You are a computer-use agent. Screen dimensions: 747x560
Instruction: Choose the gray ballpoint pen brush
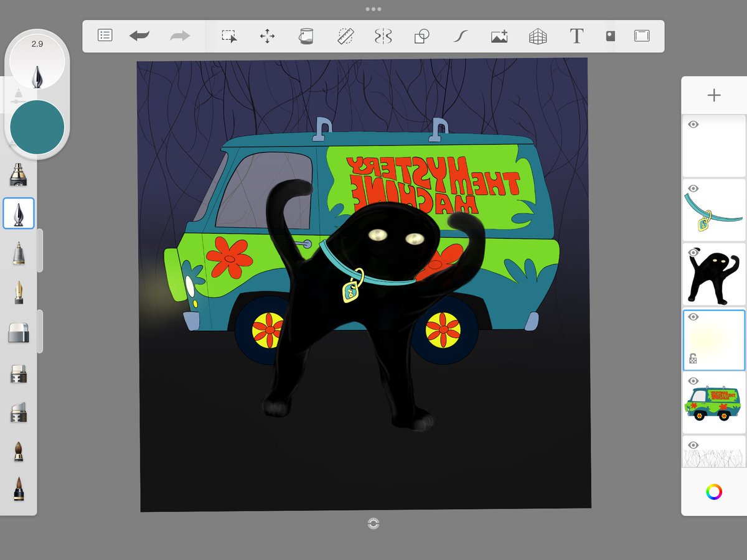click(19, 253)
